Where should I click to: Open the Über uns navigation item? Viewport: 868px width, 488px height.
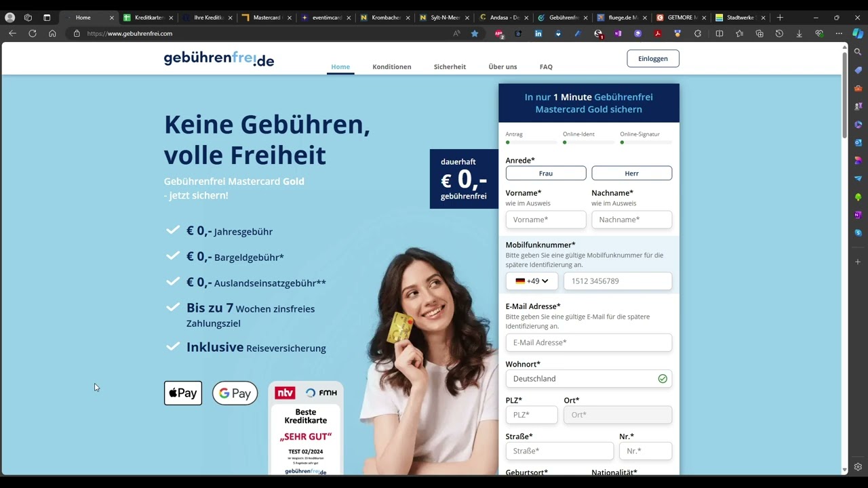[502, 67]
